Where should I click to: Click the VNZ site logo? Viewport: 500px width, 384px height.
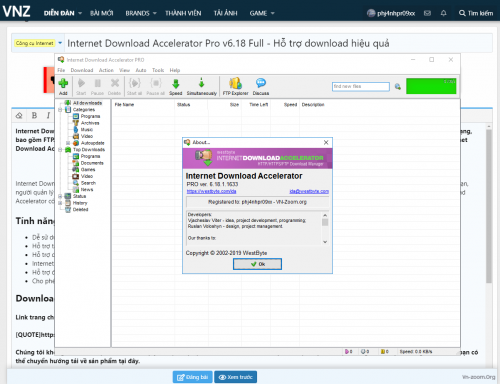17,12
